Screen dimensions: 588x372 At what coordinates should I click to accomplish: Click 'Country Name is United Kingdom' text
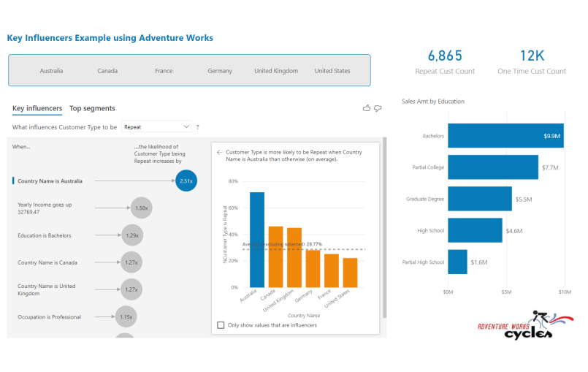(x=47, y=290)
